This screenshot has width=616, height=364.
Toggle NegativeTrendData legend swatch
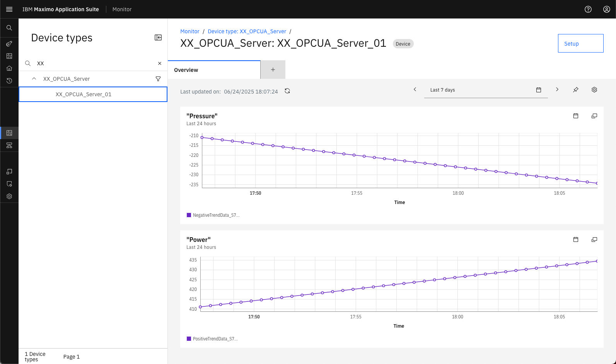[x=189, y=215]
